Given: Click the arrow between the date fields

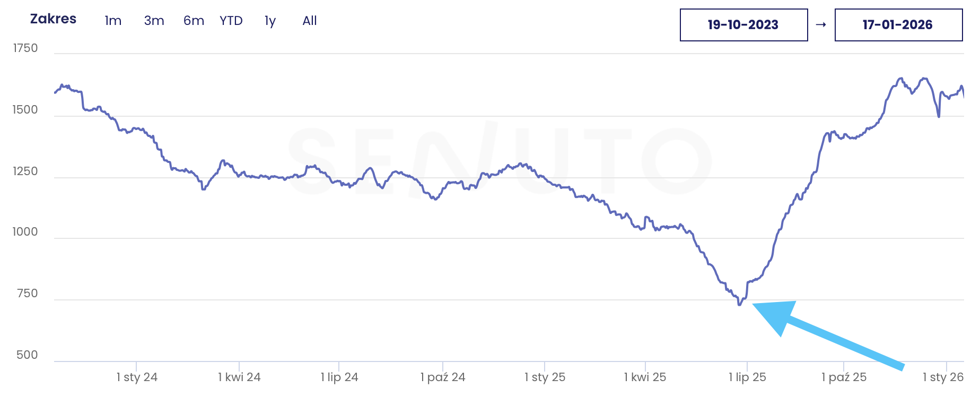Looking at the screenshot, I should tap(821, 25).
